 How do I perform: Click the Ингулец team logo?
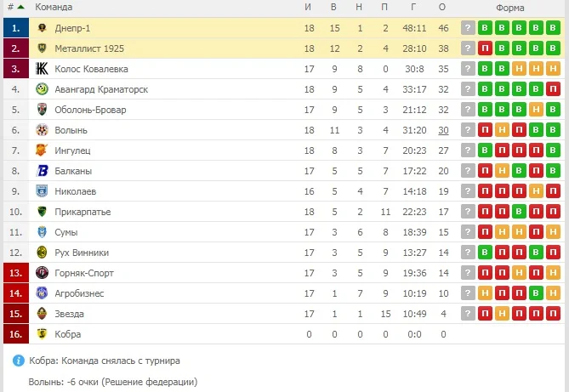[43, 151]
